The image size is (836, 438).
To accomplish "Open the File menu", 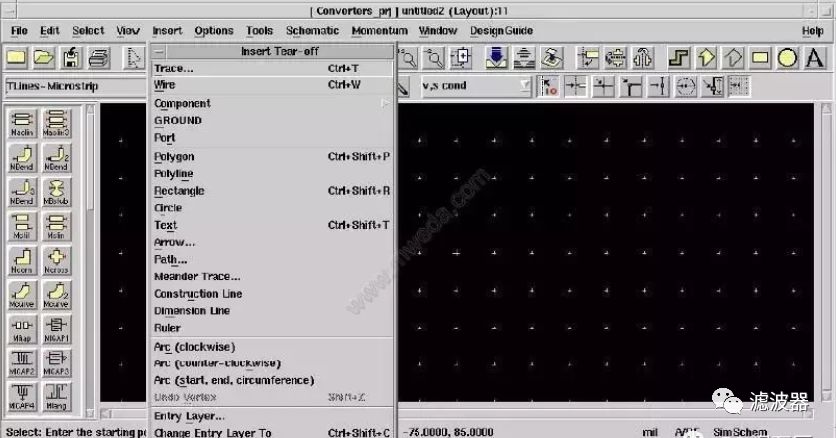I will point(19,31).
